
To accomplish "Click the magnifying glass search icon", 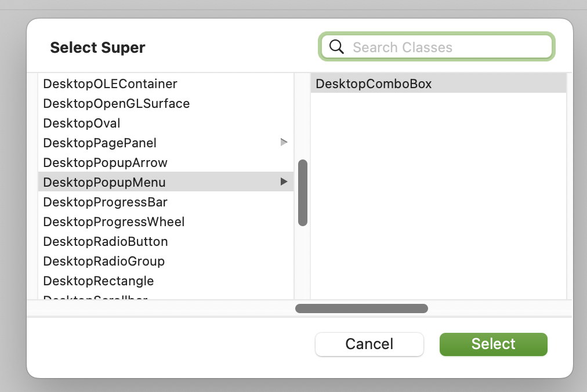I will [336, 47].
